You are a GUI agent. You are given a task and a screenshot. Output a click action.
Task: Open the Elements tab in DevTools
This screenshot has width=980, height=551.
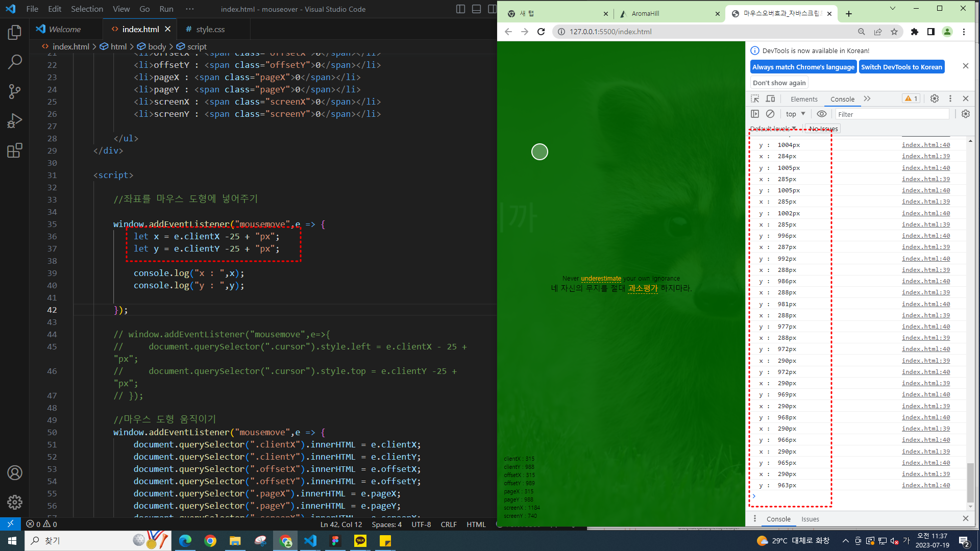pyautogui.click(x=804, y=99)
